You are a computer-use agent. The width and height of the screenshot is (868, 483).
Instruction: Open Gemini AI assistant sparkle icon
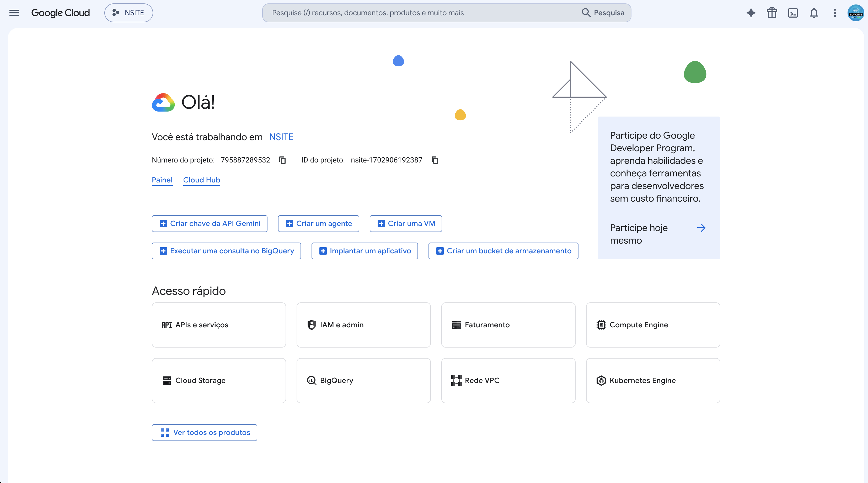(751, 13)
